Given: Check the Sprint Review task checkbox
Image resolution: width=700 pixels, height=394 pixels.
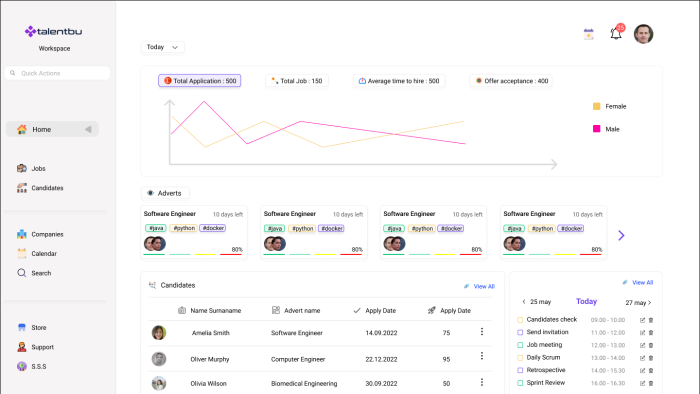Looking at the screenshot, I should click(x=520, y=383).
